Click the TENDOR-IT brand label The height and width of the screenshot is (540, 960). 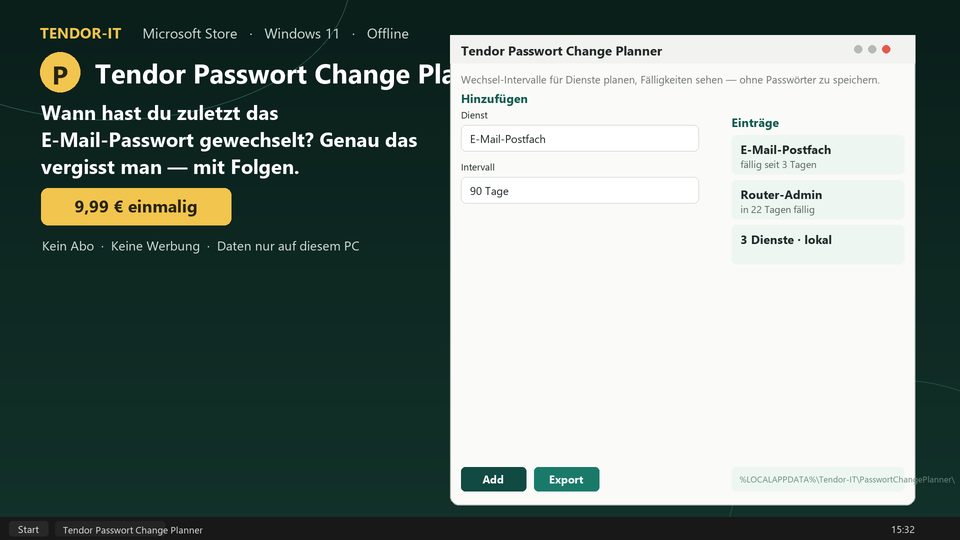[x=81, y=34]
